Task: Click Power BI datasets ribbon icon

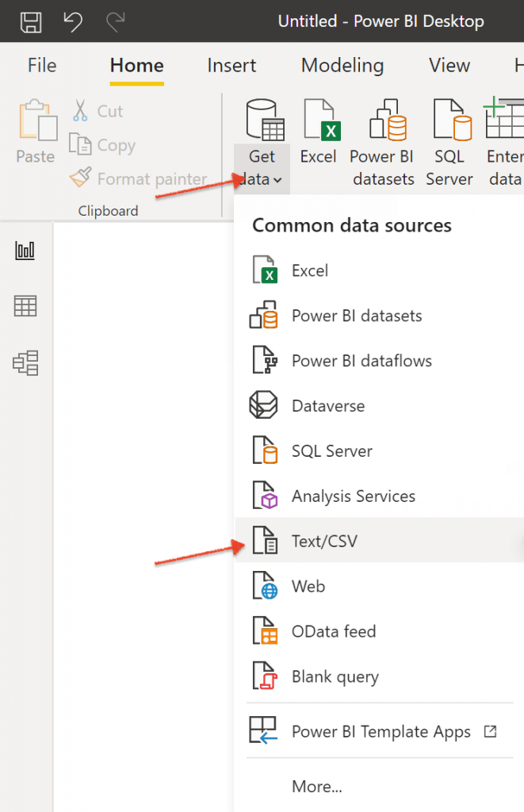Action: 384,121
